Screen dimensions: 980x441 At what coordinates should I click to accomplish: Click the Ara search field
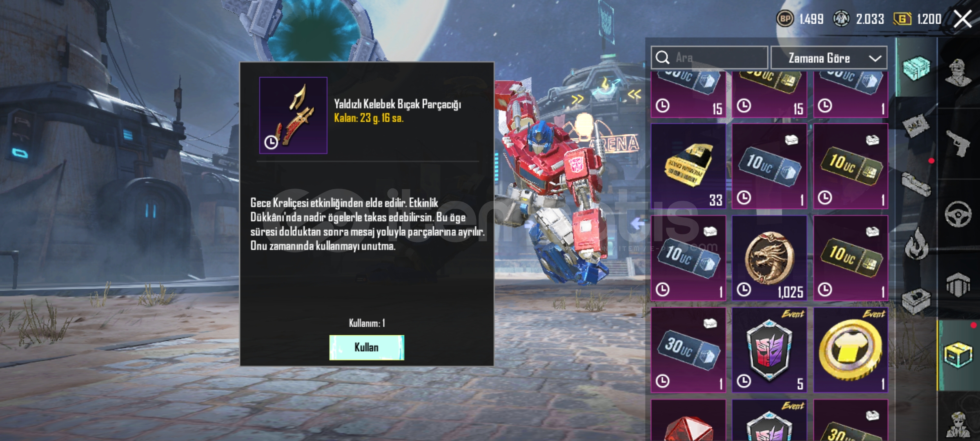coord(709,58)
